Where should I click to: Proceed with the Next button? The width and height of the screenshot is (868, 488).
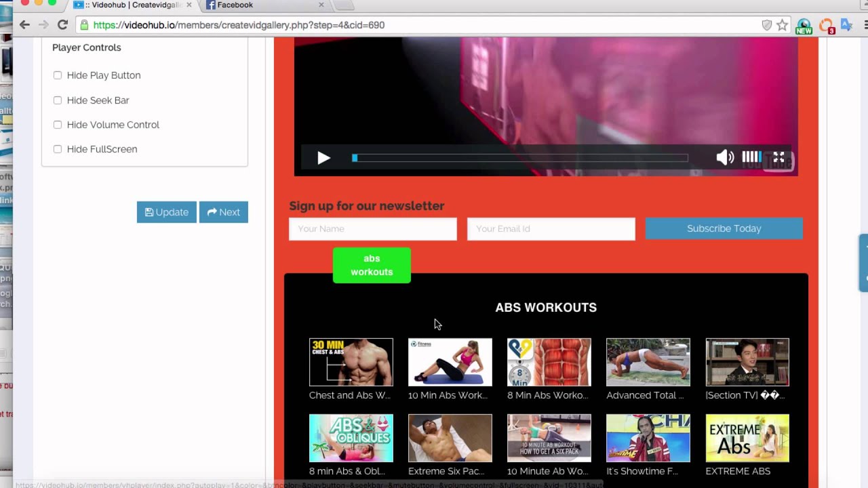(x=224, y=212)
